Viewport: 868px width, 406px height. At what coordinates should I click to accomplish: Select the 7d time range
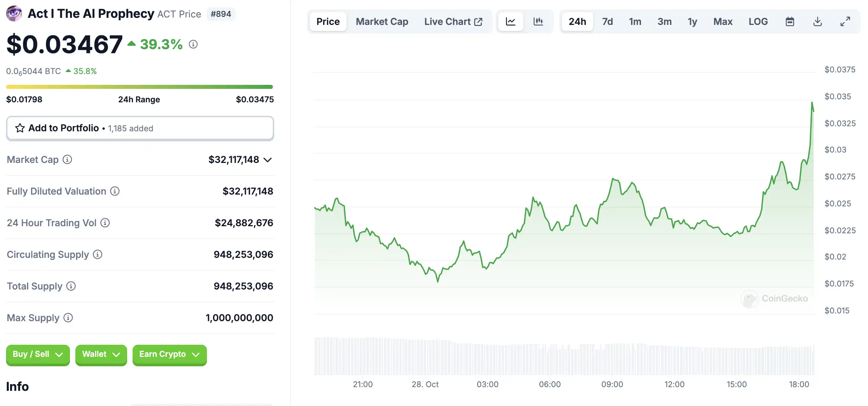[x=607, y=22]
